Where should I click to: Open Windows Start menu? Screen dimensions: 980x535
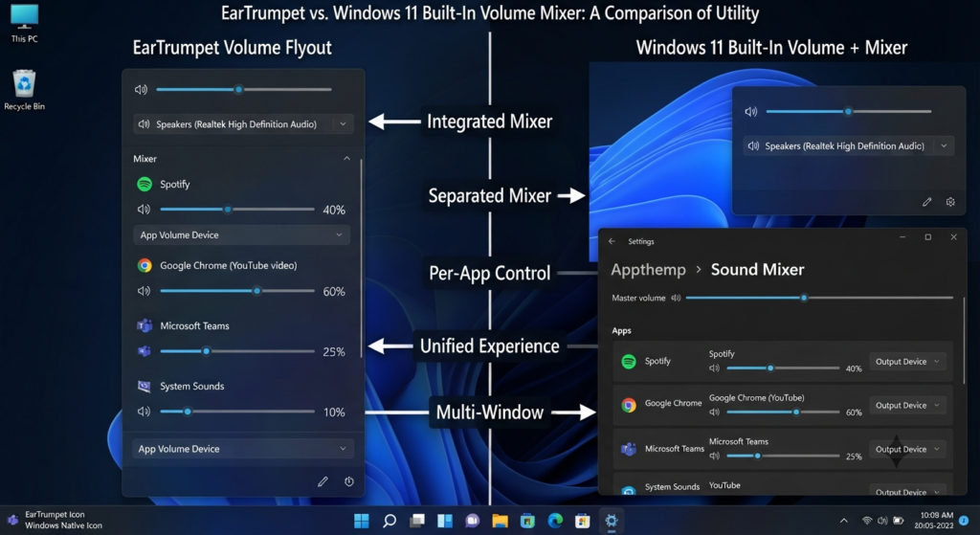(x=361, y=521)
